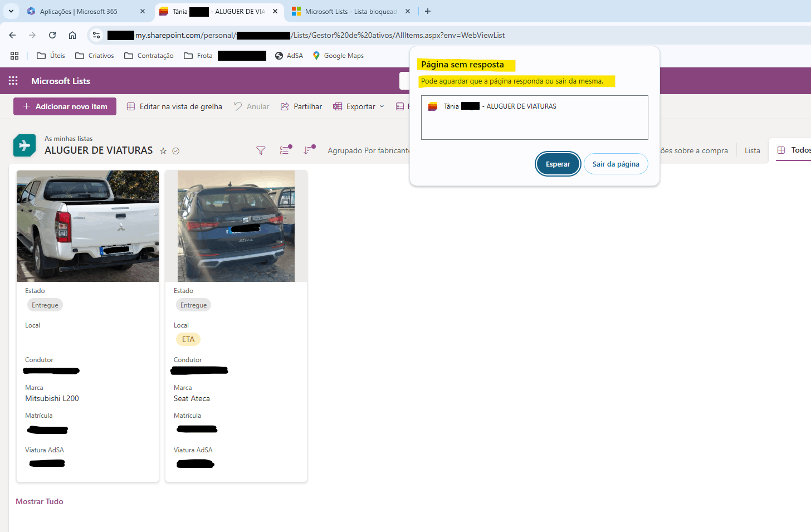The image size is (811, 532).
Task: Switch to the Lista view tab
Action: click(x=753, y=150)
